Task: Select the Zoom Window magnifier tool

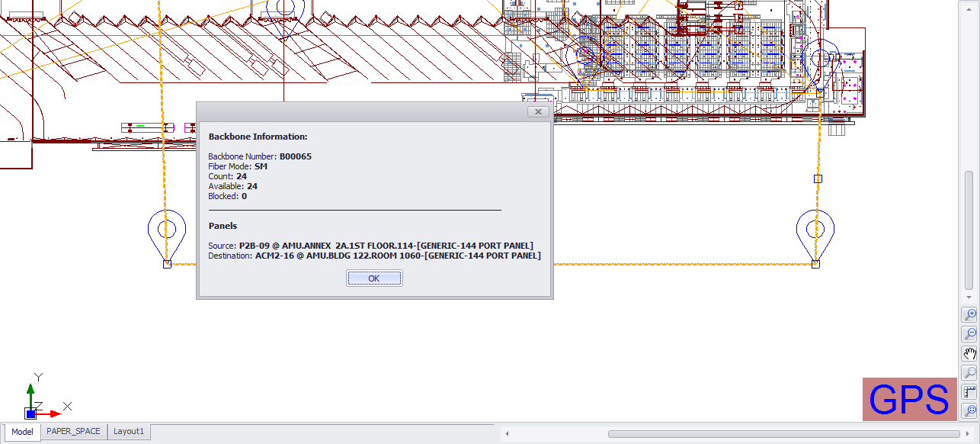Action: pos(970,373)
